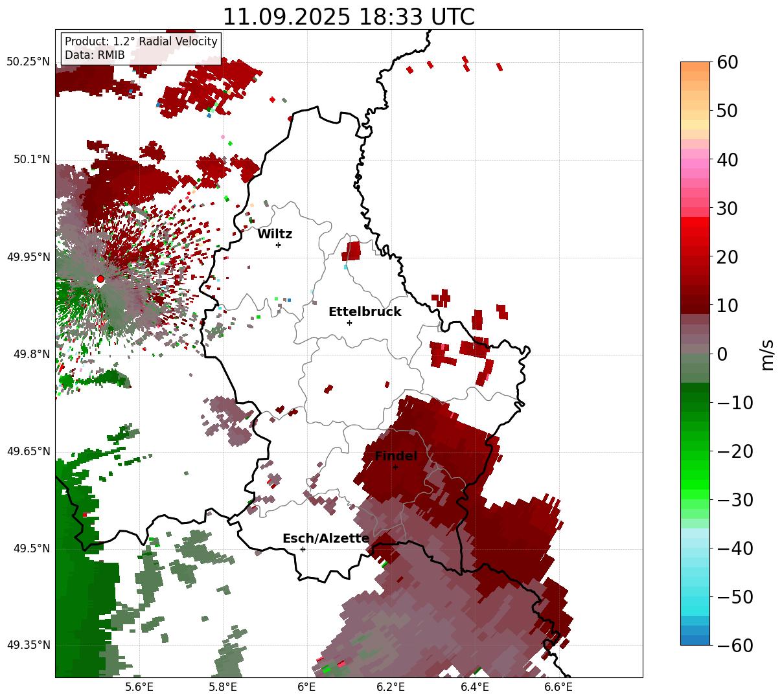Click the Wiltz station cross marker

278,245
